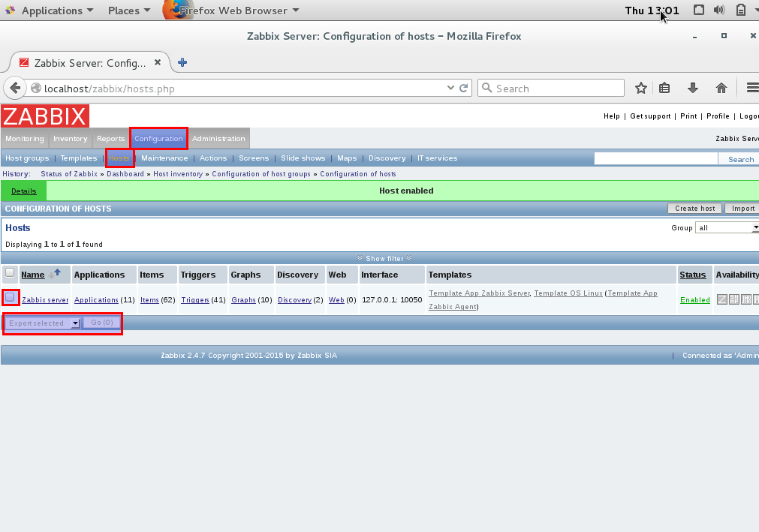Open the Actions submenu
Screen dimensions: 759x532
[x=213, y=158]
